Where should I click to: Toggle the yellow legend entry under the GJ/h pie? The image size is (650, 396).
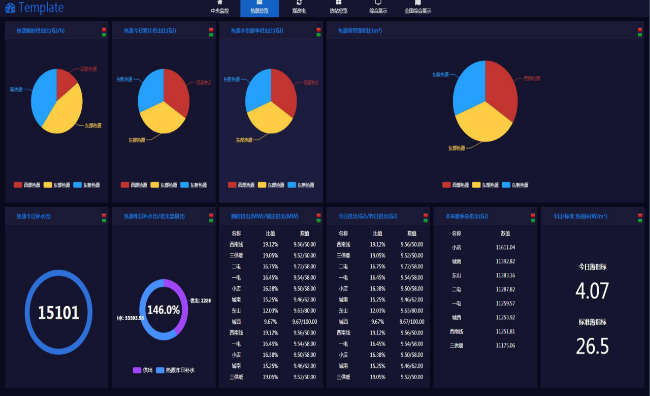click(57, 185)
